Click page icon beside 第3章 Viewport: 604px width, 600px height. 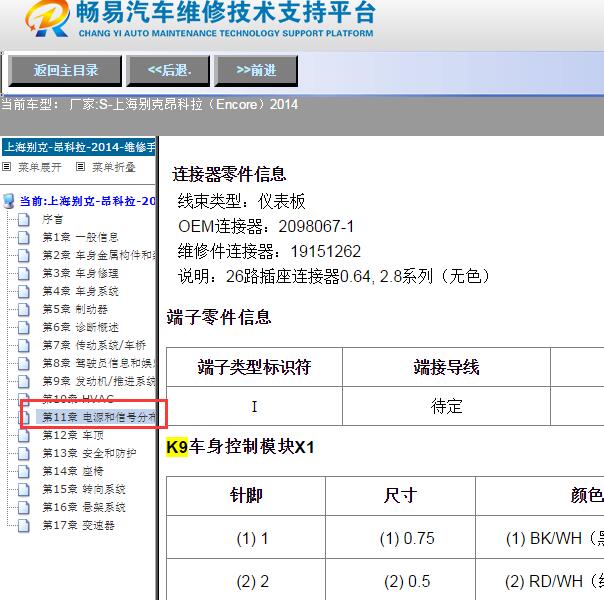pos(24,273)
